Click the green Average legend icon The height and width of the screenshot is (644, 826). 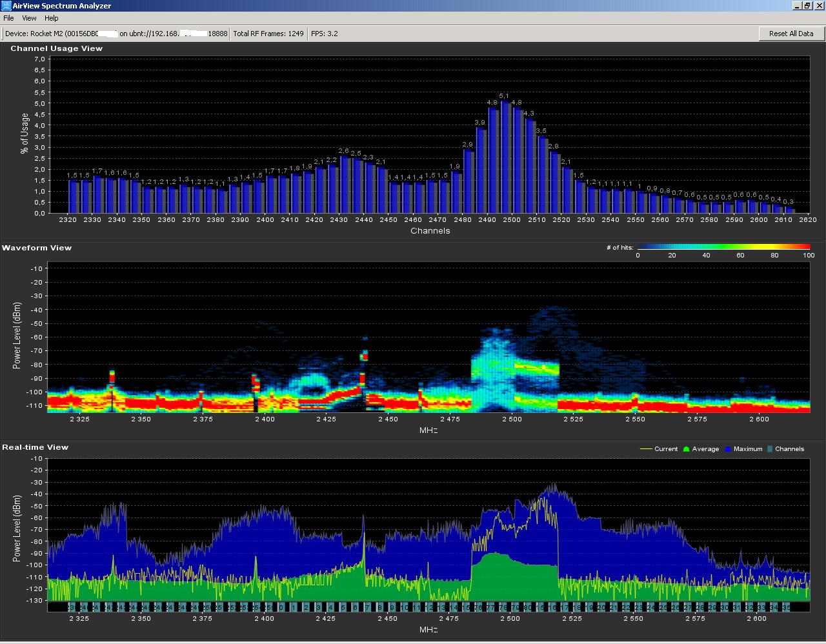point(687,449)
